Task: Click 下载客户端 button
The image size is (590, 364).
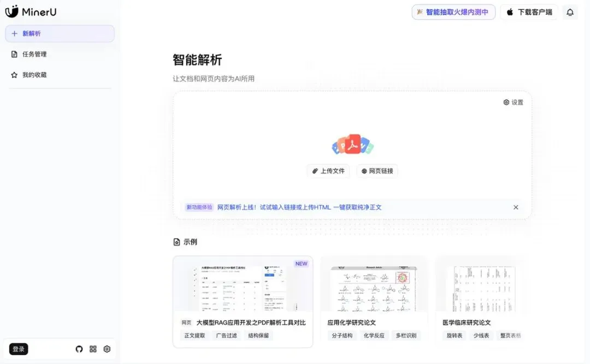Action: pyautogui.click(x=529, y=12)
